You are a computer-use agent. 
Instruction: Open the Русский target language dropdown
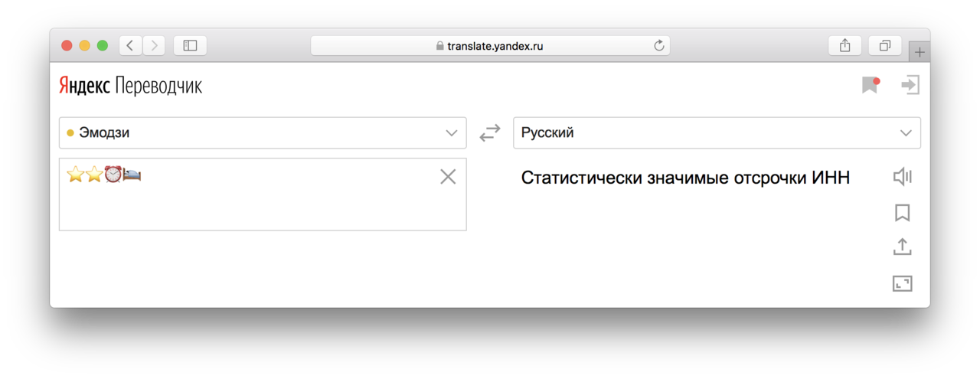717,133
